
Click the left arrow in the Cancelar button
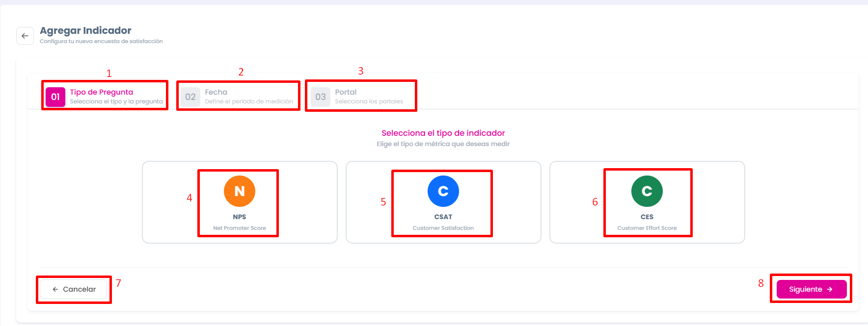click(x=55, y=289)
